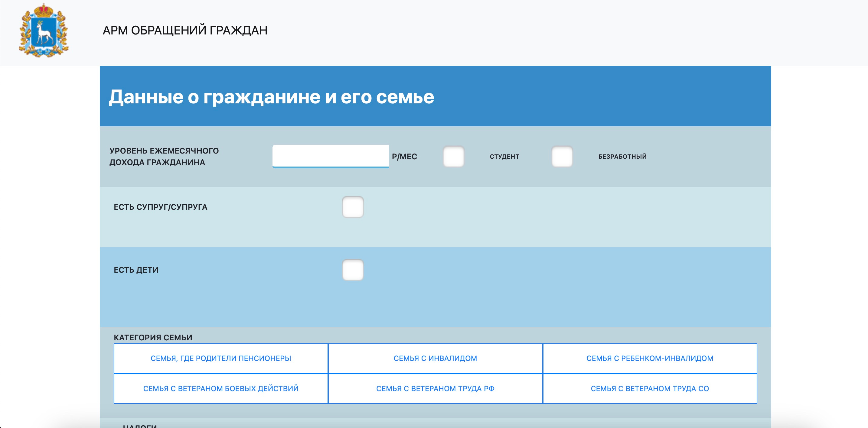Tick the БЕЗРАБОТНЫЙ checkbox
Screen dimensions: 868x428
pyautogui.click(x=562, y=156)
